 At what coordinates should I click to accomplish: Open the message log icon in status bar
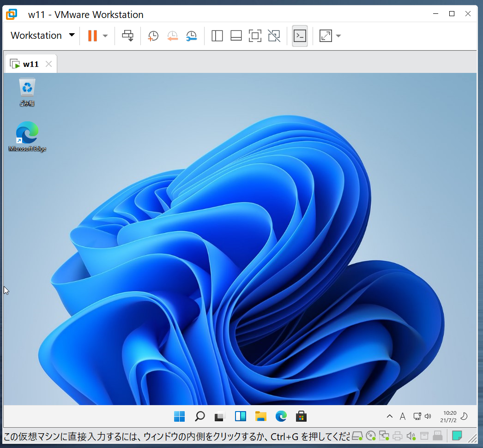click(x=457, y=436)
